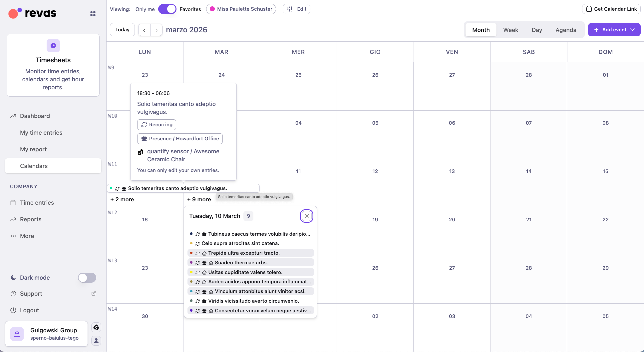Click the Miss Paulette Schuster filter chip
The width and height of the screenshot is (644, 352).
(241, 9)
